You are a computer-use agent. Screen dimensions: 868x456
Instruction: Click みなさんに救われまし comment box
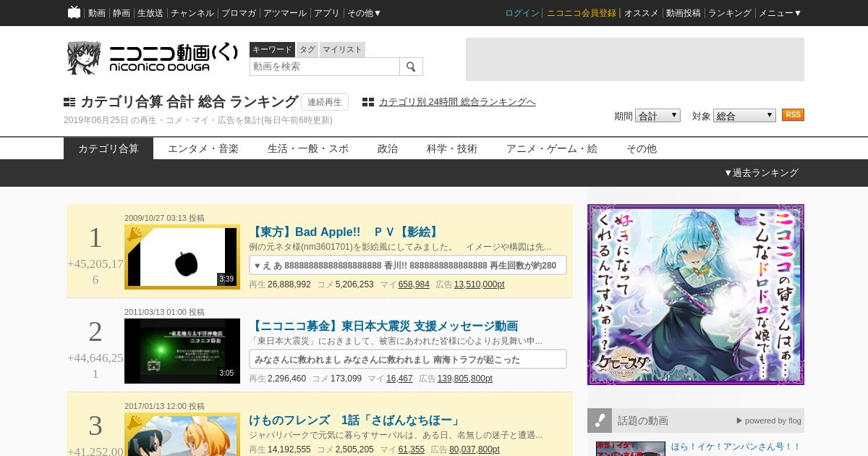click(x=408, y=359)
